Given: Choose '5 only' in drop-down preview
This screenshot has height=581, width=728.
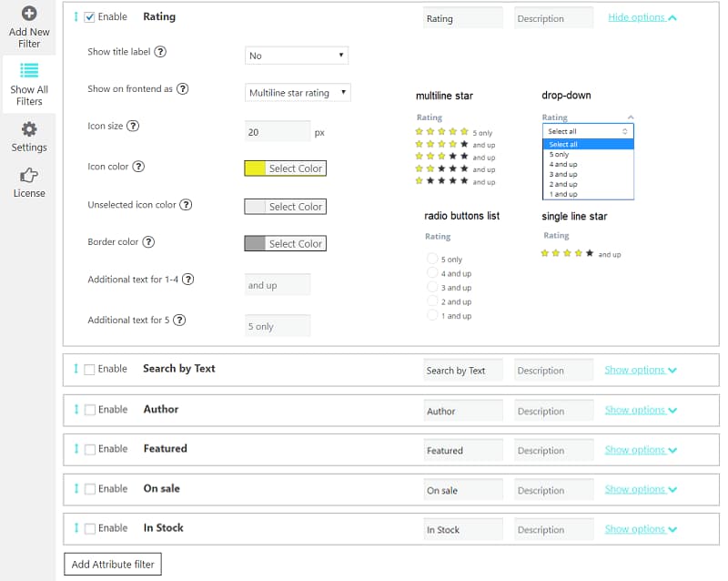Looking at the screenshot, I should click(x=588, y=154).
